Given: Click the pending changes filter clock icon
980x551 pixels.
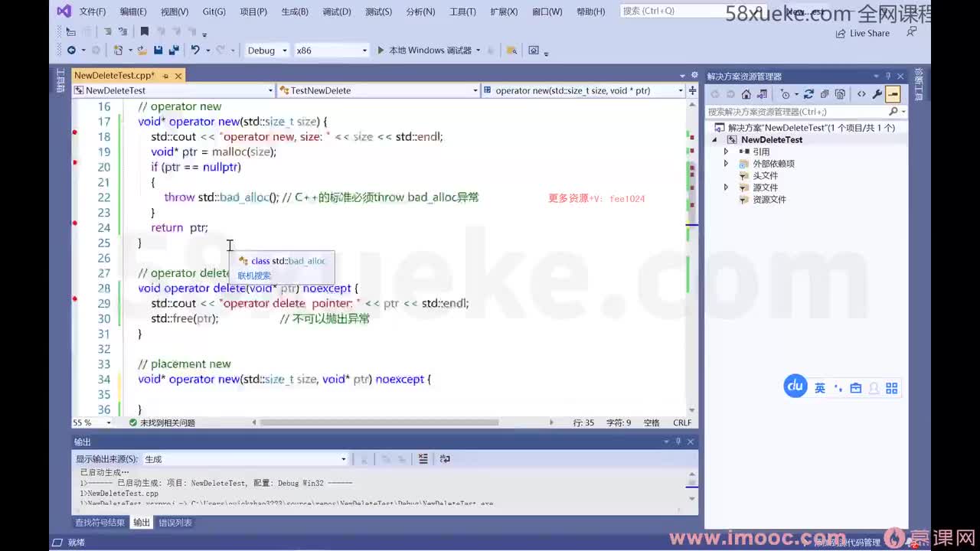Looking at the screenshot, I should (x=786, y=94).
